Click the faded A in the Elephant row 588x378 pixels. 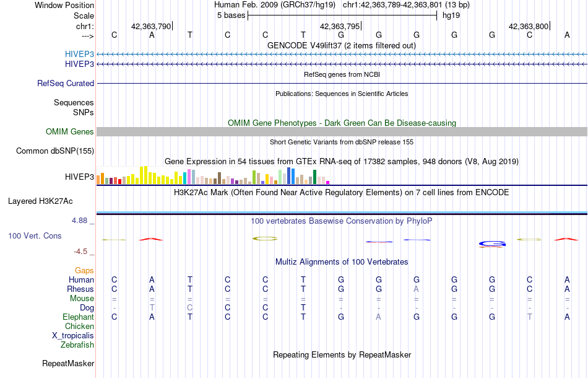pos(378,317)
